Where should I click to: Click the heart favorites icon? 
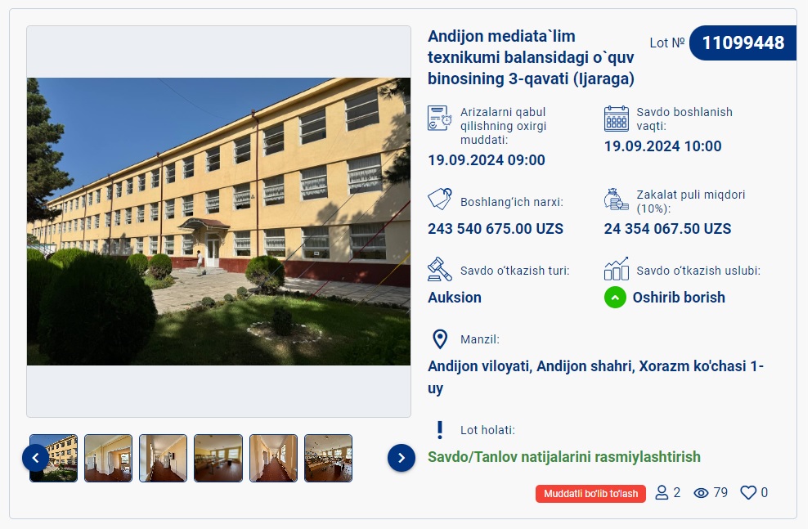point(748,492)
